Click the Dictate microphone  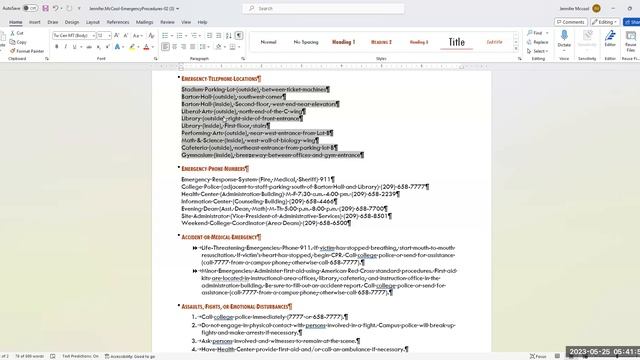click(564, 39)
